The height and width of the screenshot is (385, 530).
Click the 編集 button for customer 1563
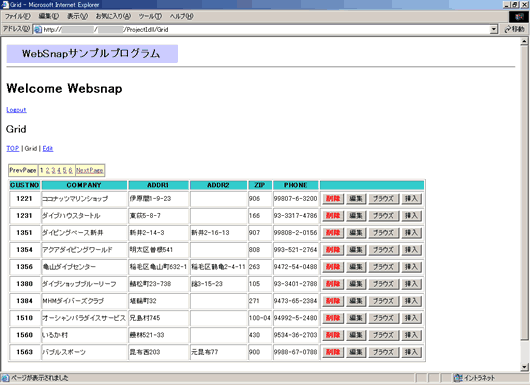pos(356,352)
